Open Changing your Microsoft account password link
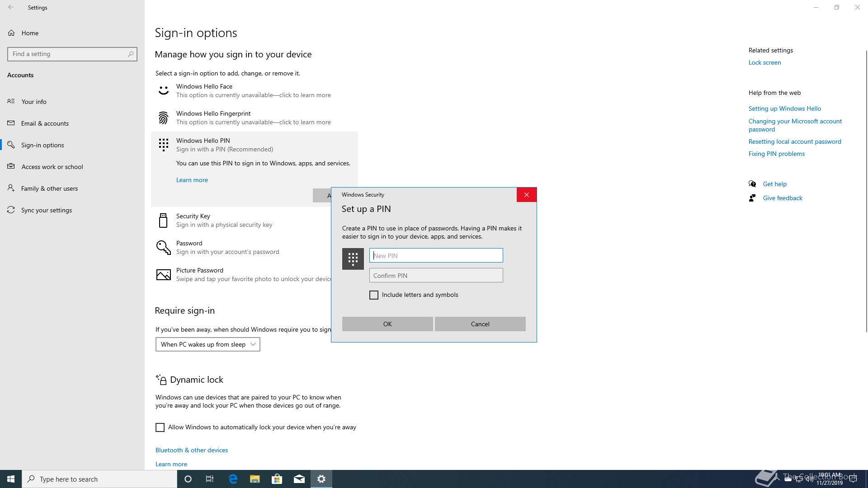 795,125
